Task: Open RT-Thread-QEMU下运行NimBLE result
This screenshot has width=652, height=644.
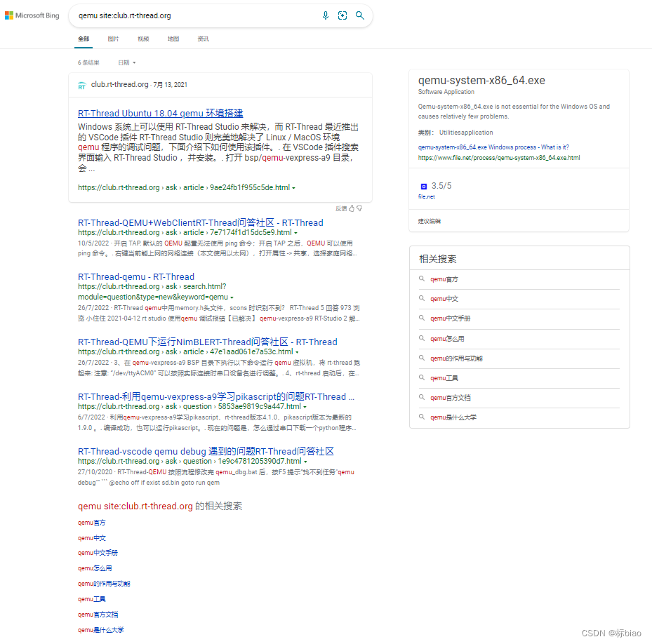Action: coord(208,342)
